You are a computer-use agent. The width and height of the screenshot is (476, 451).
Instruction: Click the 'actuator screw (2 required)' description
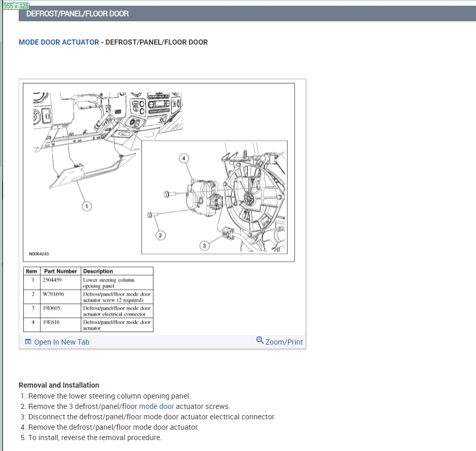[x=117, y=297]
